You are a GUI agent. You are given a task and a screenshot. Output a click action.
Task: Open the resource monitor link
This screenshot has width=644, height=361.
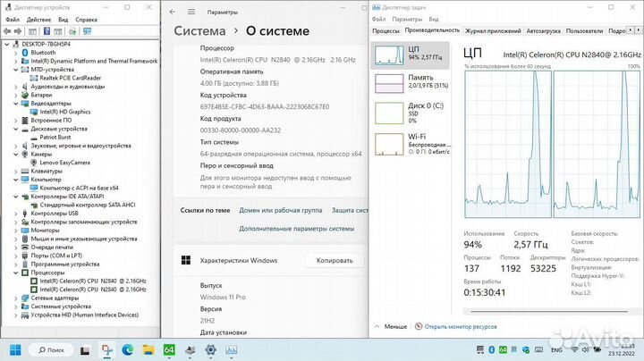[461, 326]
